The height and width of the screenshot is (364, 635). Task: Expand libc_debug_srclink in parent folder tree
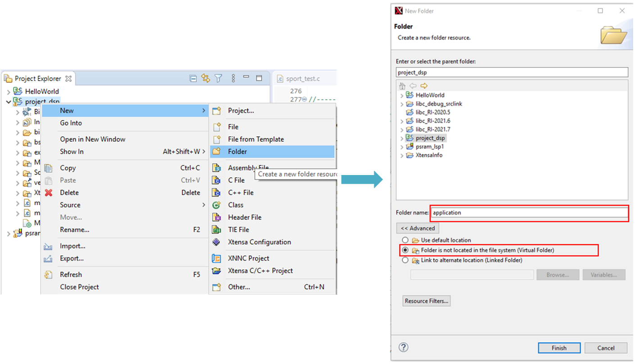click(402, 104)
